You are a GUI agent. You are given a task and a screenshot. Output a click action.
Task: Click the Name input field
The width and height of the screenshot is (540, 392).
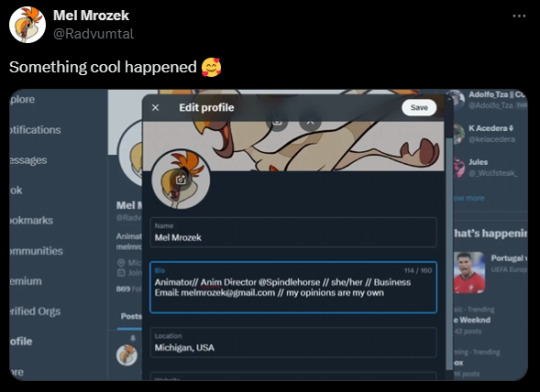point(293,233)
